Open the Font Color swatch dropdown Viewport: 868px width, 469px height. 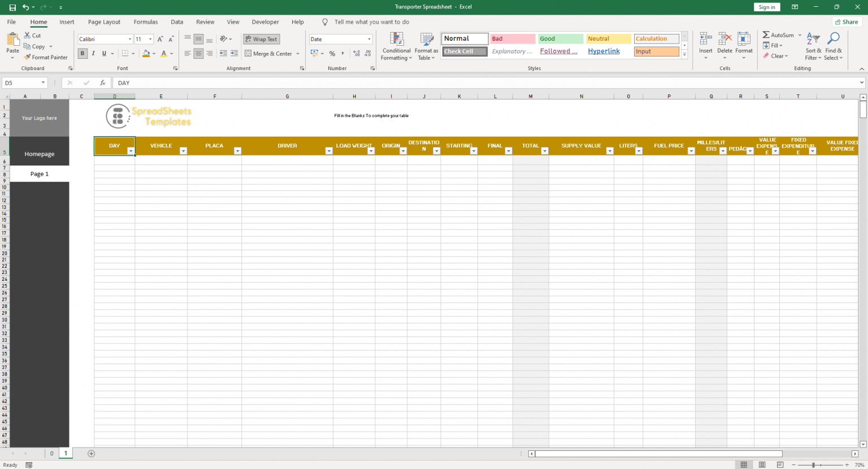click(171, 53)
